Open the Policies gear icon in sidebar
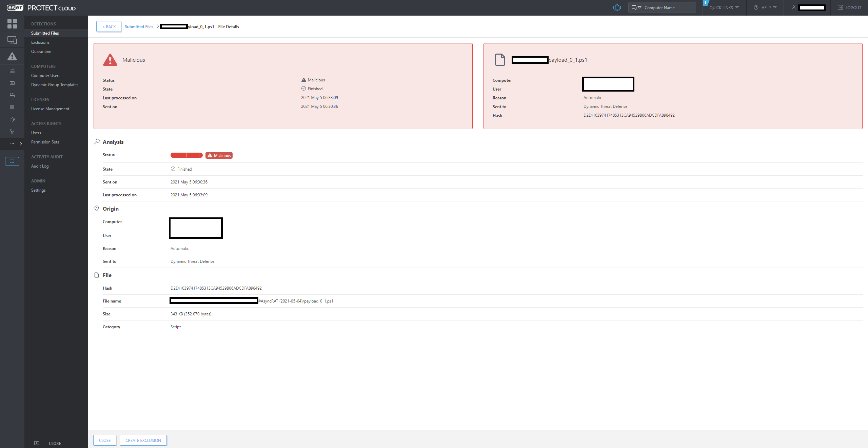 12,107
